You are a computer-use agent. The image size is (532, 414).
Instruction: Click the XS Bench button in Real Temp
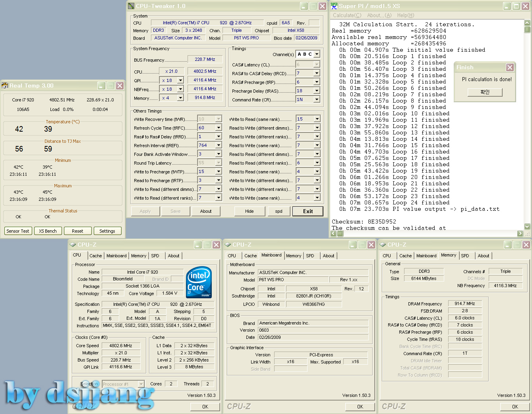(x=48, y=231)
